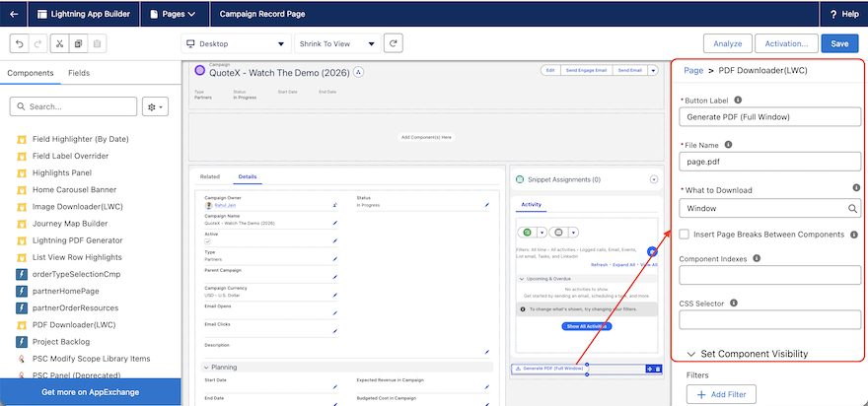Click the File Name input field
Screen dimensions: 868x406
pyautogui.click(x=770, y=162)
